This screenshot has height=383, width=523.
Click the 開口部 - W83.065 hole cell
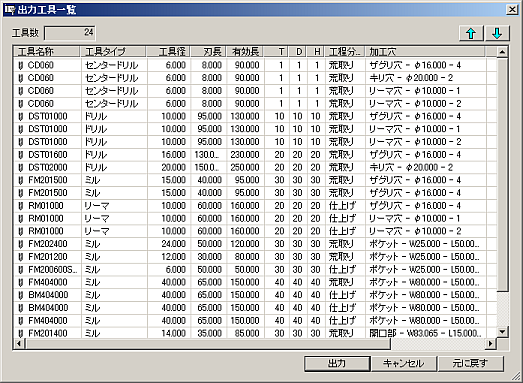425,333
